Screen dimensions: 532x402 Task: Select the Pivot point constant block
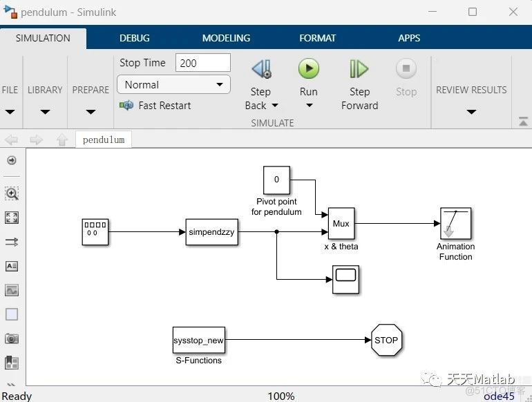pos(276,180)
